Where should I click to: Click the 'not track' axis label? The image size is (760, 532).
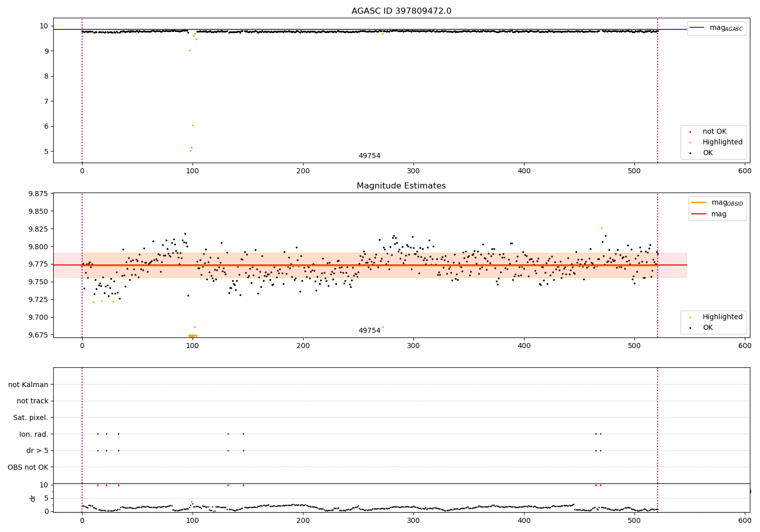click(x=32, y=401)
